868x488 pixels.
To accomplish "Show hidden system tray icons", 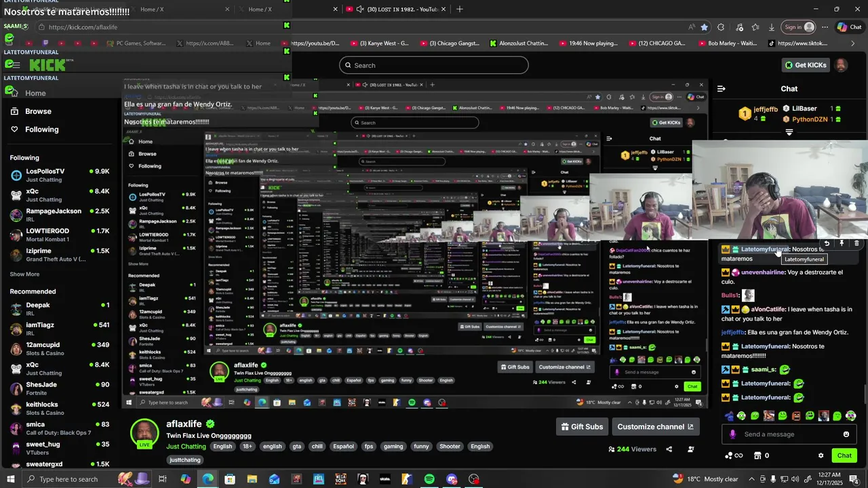I will pos(751,479).
